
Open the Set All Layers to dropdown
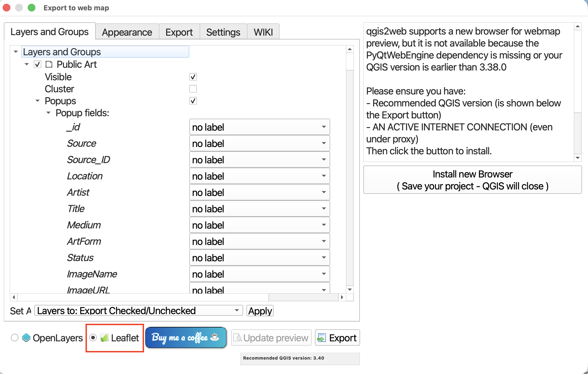(x=139, y=311)
